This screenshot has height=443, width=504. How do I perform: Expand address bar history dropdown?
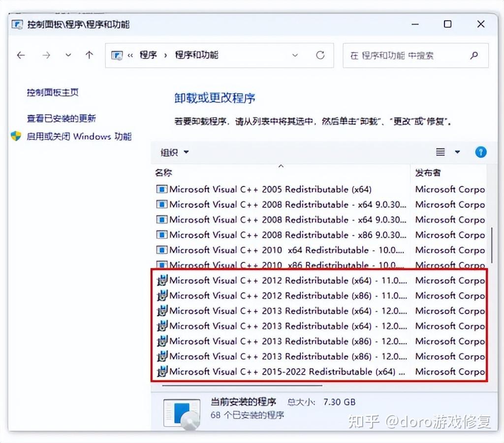pyautogui.click(x=295, y=55)
